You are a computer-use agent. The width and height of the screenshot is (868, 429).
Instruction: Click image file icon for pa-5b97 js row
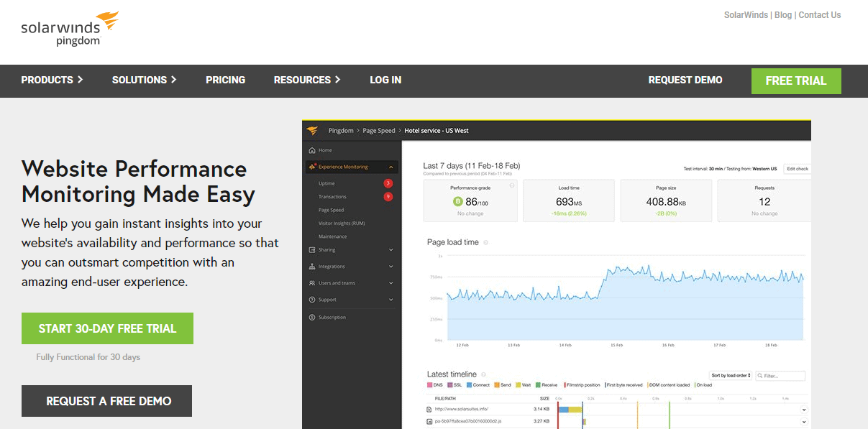[429, 422]
